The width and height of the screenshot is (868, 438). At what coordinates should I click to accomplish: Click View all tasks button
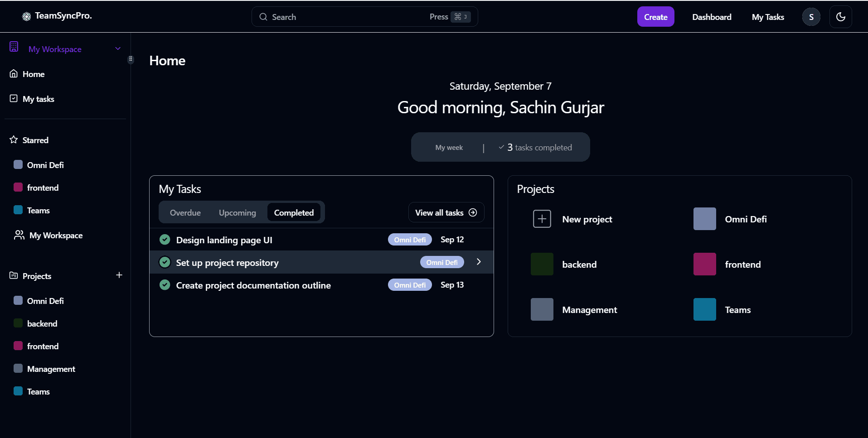point(446,212)
